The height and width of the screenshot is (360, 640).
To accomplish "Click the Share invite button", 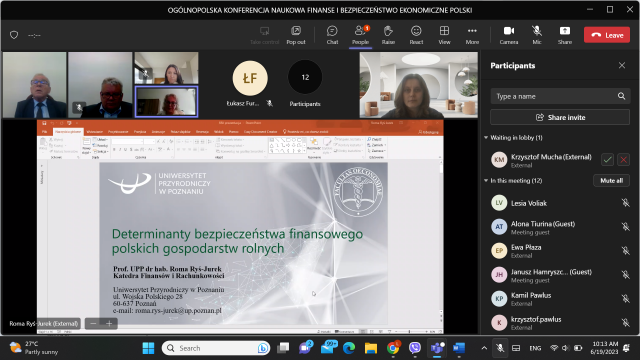I will coord(560,118).
